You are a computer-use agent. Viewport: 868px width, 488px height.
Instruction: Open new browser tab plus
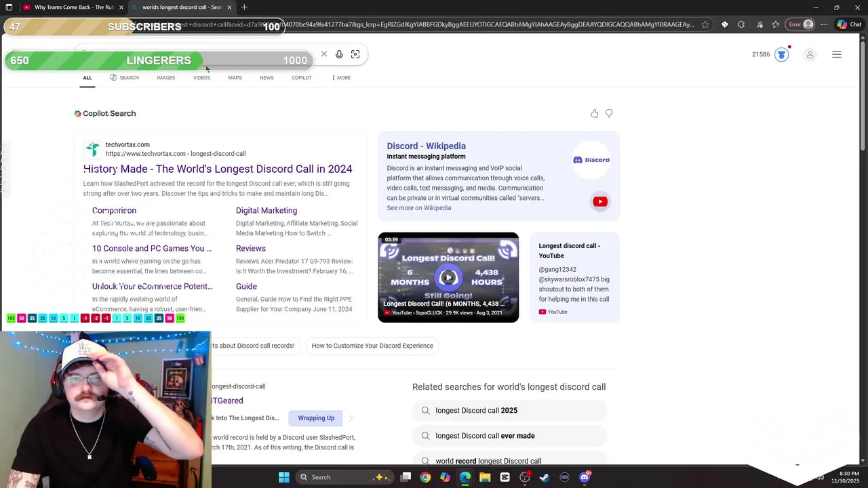tap(244, 7)
